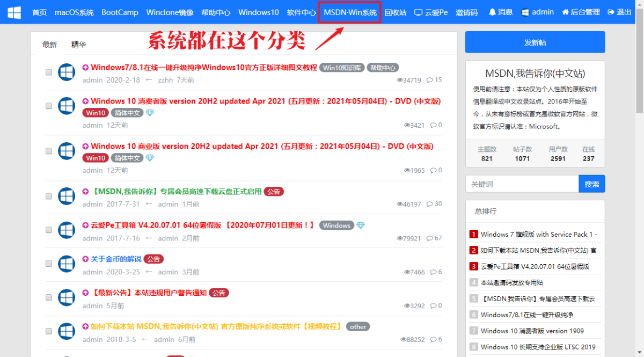This screenshot has height=357, width=644.
Task: Click the Win10知识库 tag on first post
Action: tap(342, 68)
